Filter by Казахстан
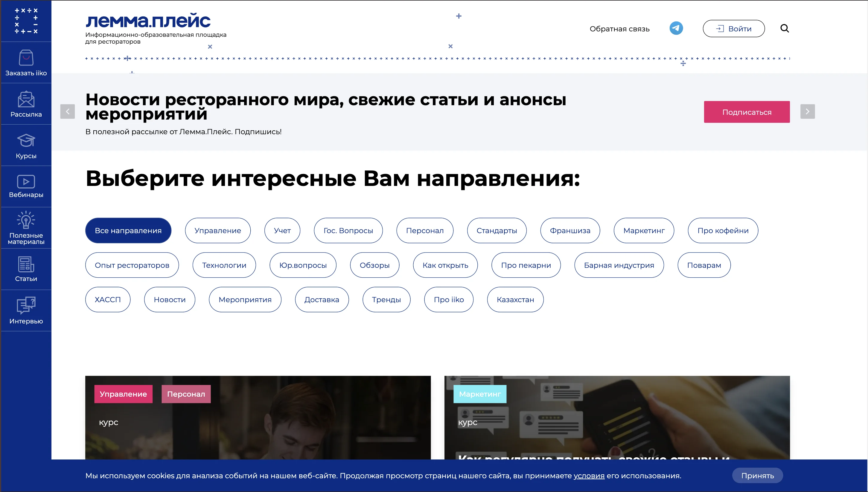 coord(515,300)
